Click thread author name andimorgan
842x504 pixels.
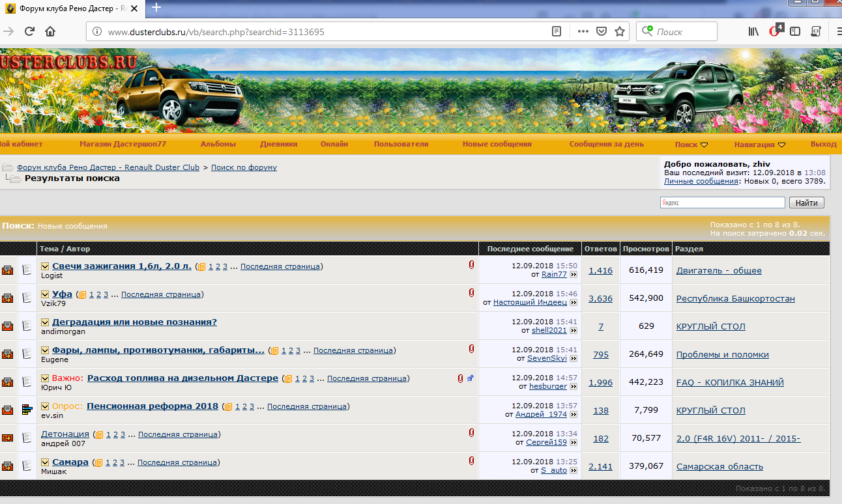click(63, 331)
